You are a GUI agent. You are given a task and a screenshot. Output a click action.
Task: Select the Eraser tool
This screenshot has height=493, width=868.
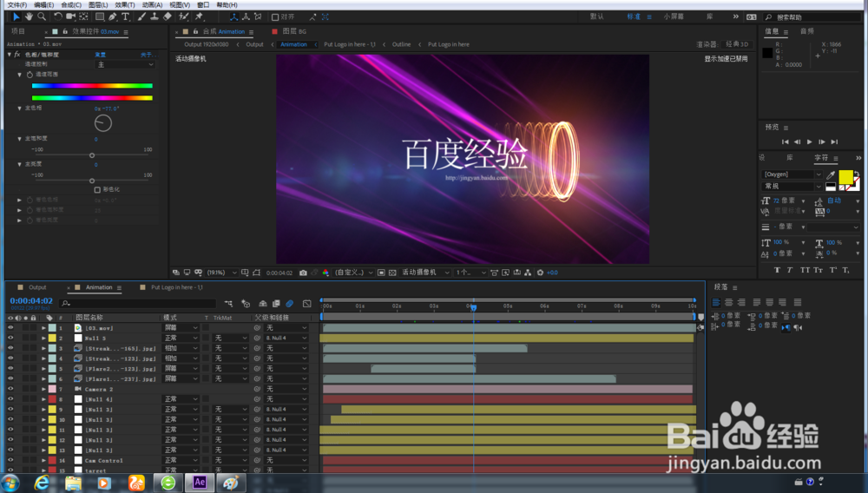[x=168, y=16]
